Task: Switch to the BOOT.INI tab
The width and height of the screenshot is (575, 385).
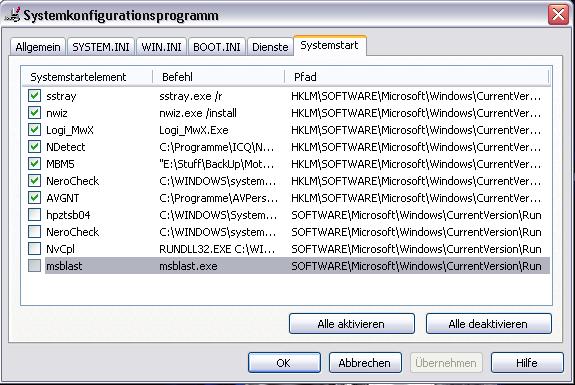Action: pos(217,47)
